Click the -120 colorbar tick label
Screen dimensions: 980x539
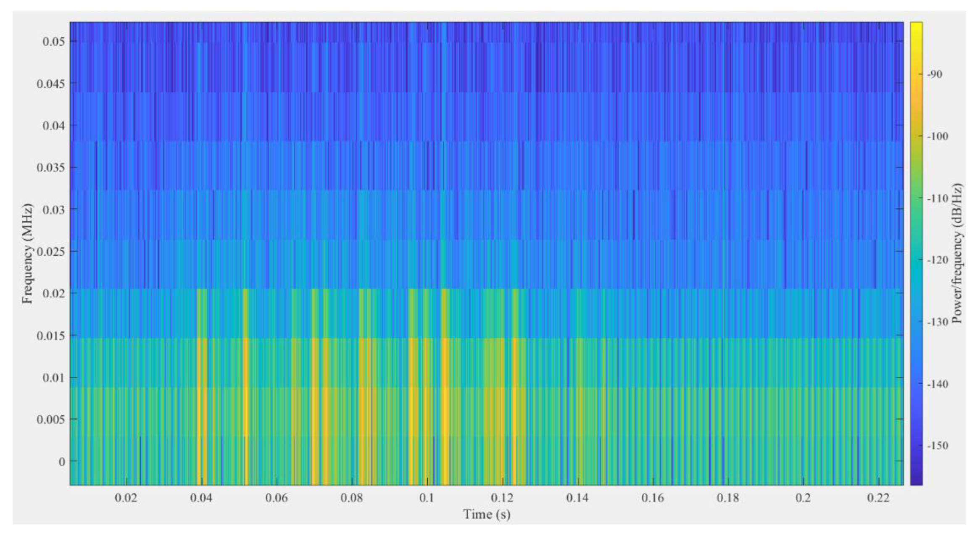937,260
